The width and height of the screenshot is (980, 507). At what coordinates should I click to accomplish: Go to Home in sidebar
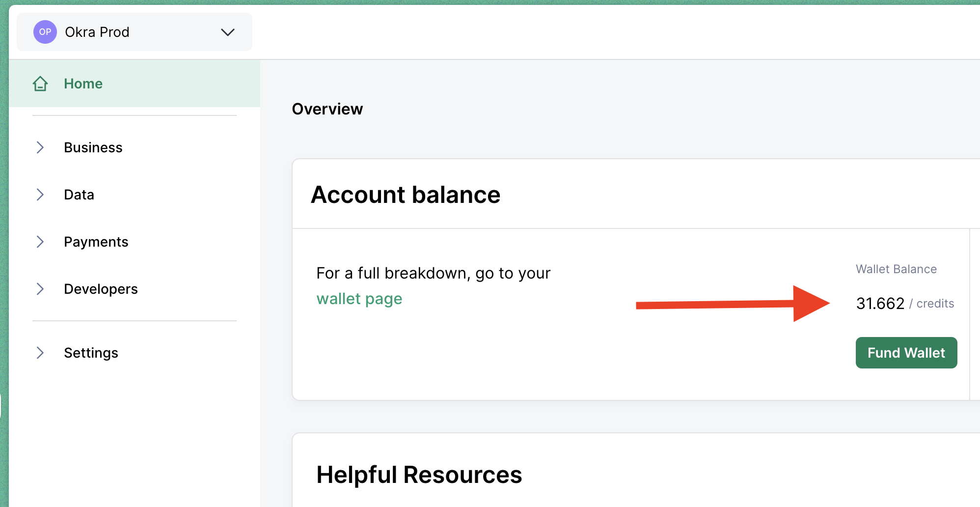coord(135,84)
